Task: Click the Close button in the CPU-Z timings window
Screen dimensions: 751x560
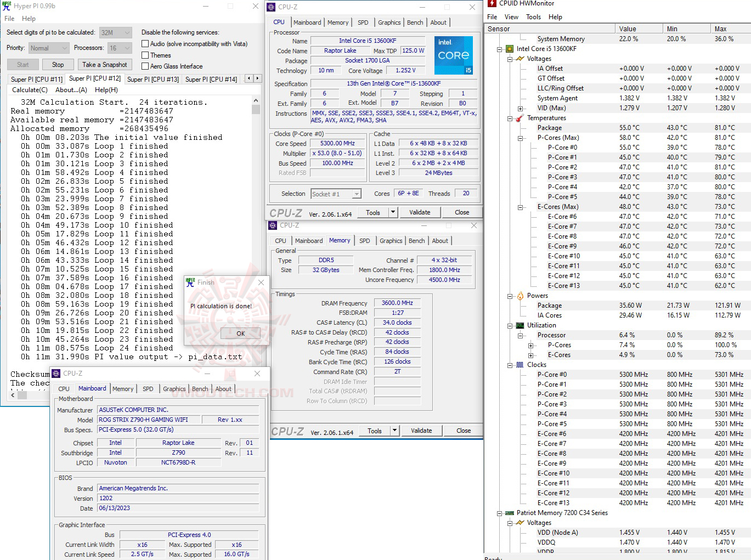Action: 464,431
